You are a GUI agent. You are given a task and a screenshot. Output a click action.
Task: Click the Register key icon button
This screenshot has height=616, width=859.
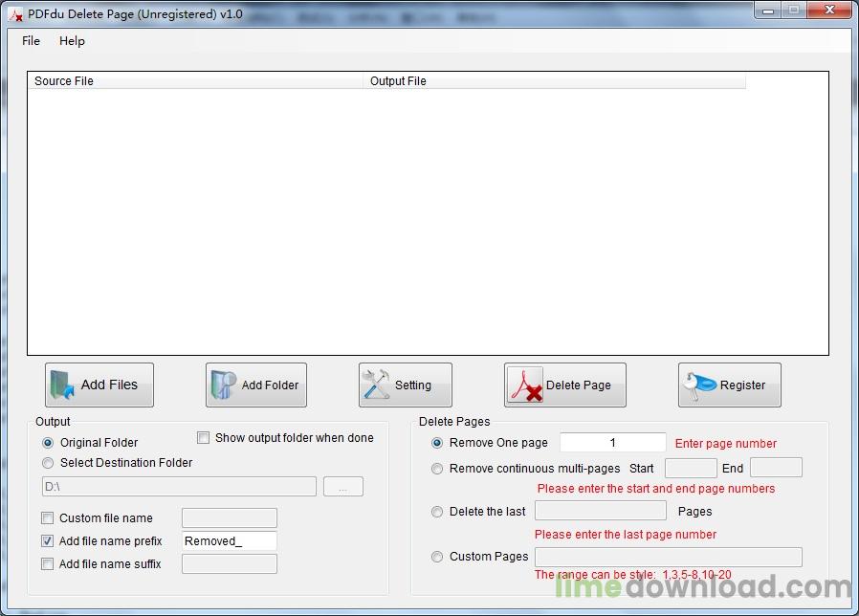pyautogui.click(x=730, y=385)
